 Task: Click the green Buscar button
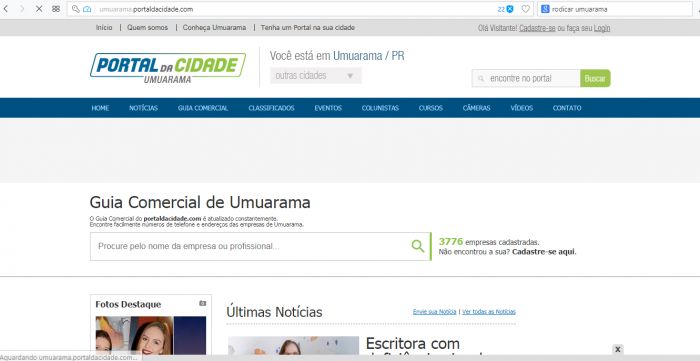[595, 78]
